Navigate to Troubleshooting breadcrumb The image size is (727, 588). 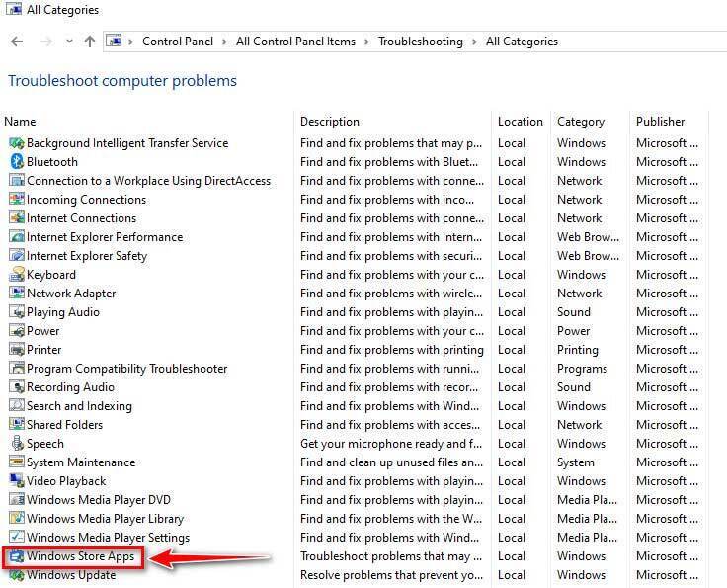[421, 42]
